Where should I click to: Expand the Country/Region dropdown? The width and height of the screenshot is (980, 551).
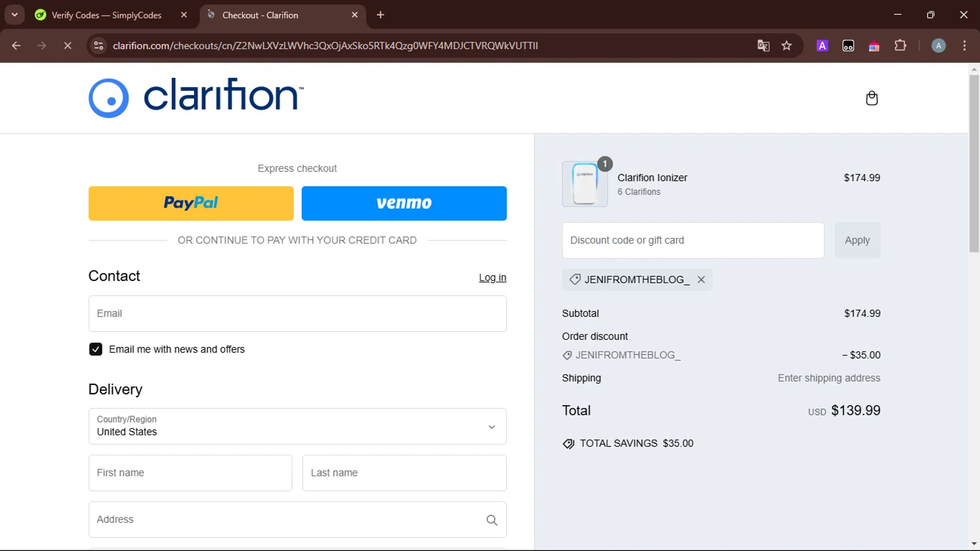[297, 426]
